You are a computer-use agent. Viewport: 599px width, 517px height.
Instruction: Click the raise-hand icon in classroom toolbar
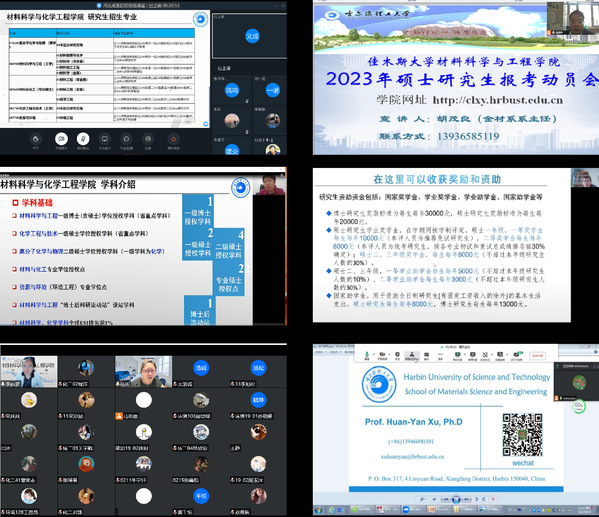(x=36, y=139)
